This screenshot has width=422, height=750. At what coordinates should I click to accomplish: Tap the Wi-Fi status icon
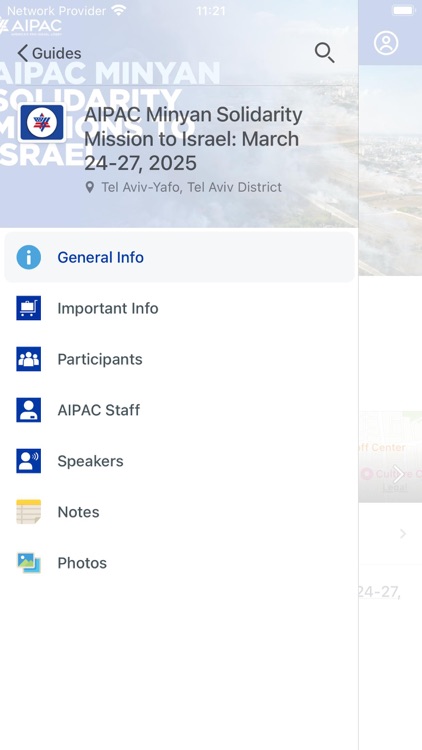click(x=118, y=10)
